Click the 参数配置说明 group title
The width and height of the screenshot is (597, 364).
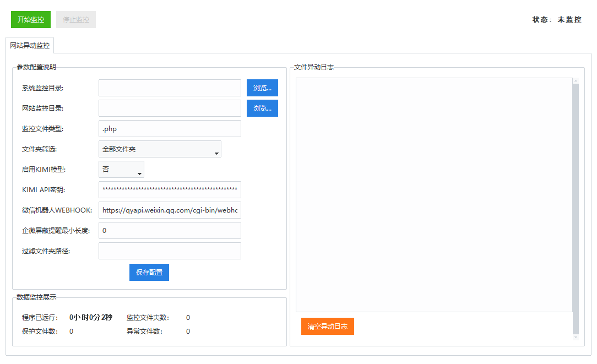(36, 67)
